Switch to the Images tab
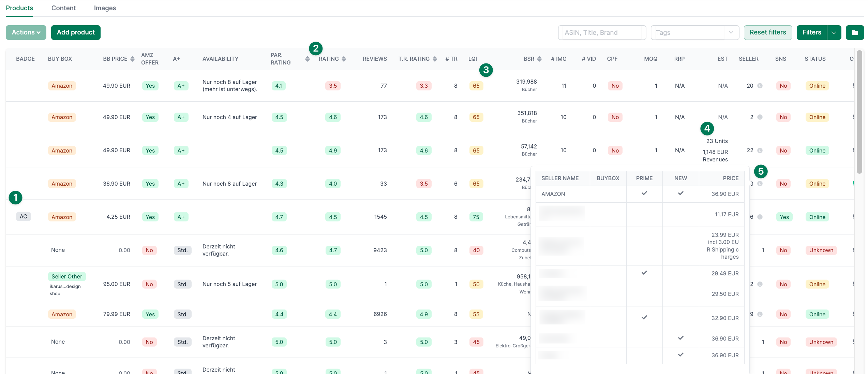The height and width of the screenshot is (374, 868). (x=105, y=8)
